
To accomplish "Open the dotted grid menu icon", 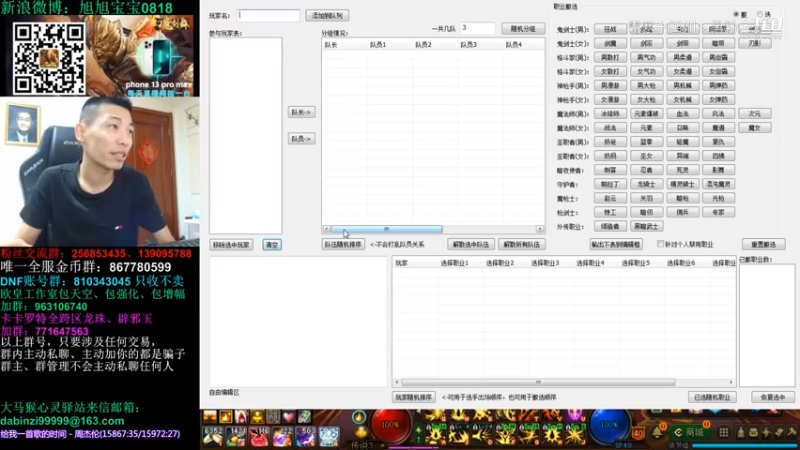I will (723, 432).
